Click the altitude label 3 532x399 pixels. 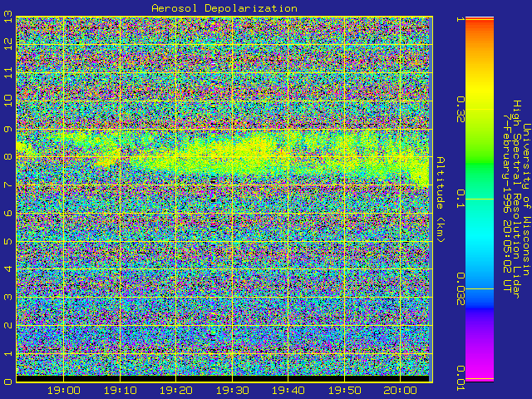point(8,298)
